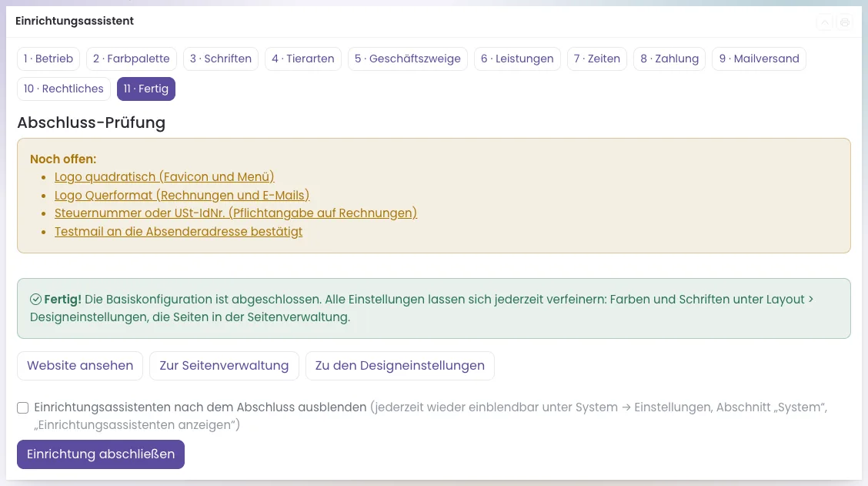This screenshot has height=486, width=868.
Task: Select step 10 · Rechtliches
Action: pos(64,89)
